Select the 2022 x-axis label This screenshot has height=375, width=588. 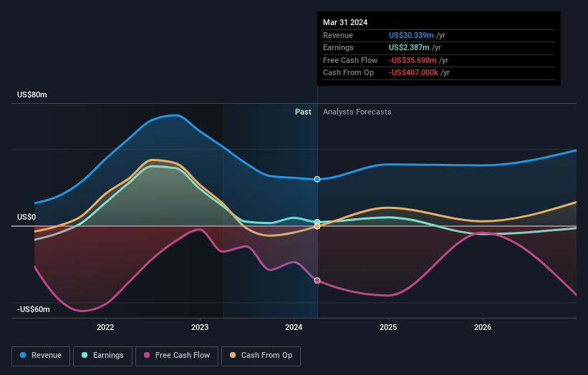105,328
